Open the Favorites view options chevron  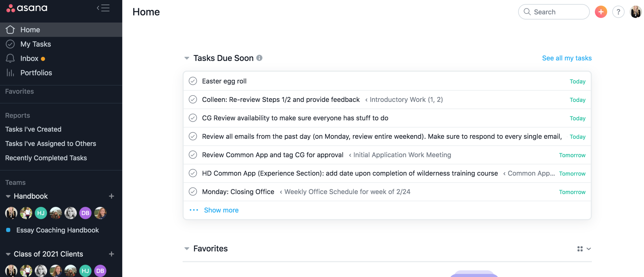click(x=589, y=248)
